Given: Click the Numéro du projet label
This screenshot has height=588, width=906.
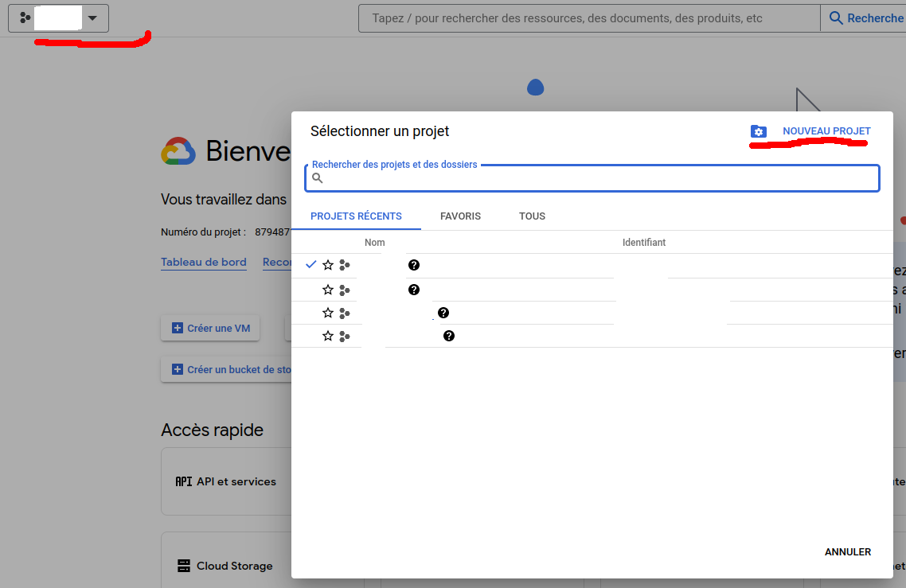Looking at the screenshot, I should click(203, 232).
